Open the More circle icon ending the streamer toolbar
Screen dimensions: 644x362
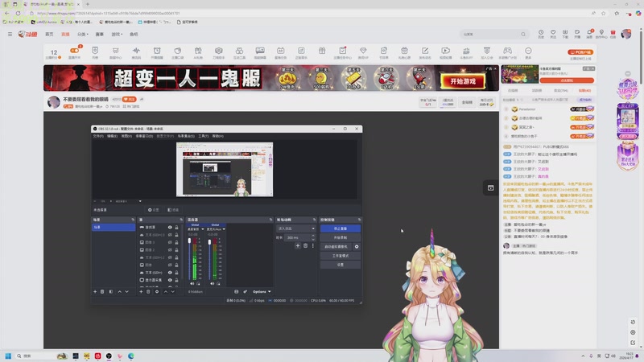528,51
